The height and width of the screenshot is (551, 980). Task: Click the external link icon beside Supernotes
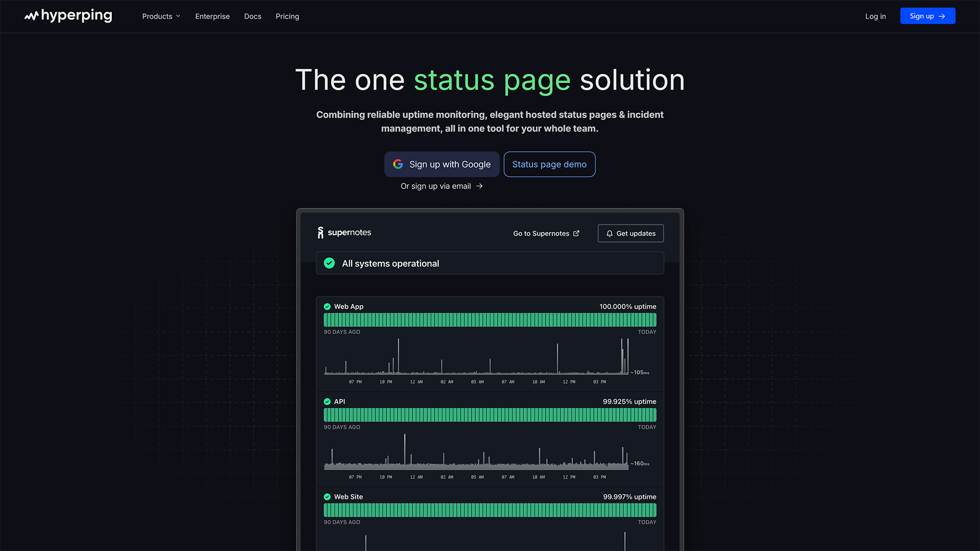pyautogui.click(x=576, y=233)
